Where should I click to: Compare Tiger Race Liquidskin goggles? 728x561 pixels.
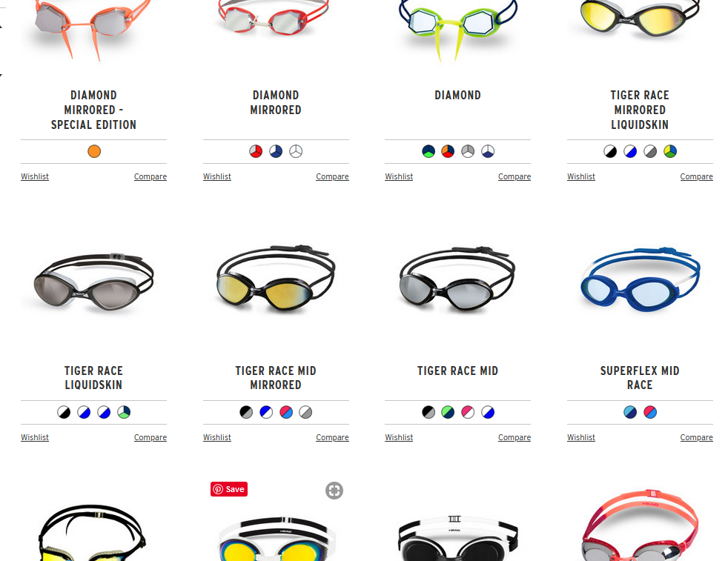150,437
